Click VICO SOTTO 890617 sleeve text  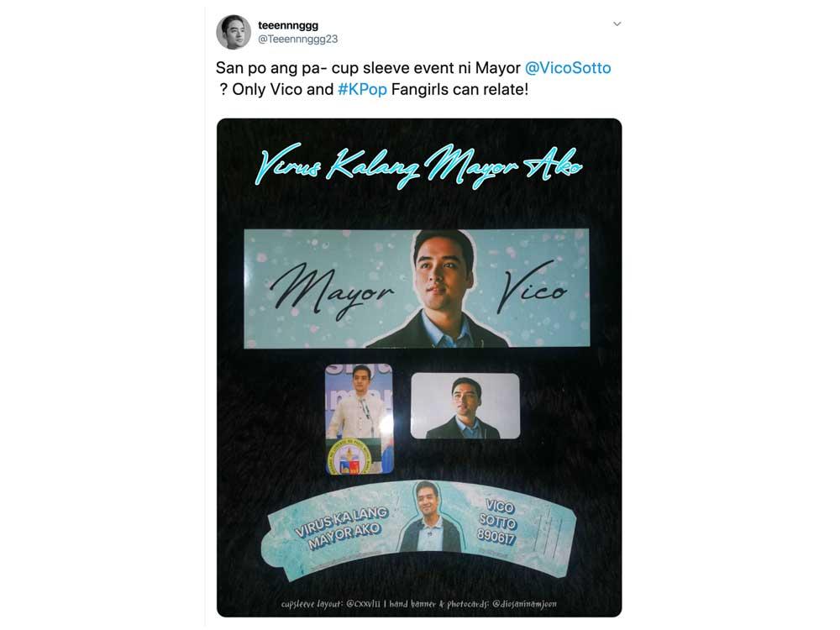tap(497, 522)
